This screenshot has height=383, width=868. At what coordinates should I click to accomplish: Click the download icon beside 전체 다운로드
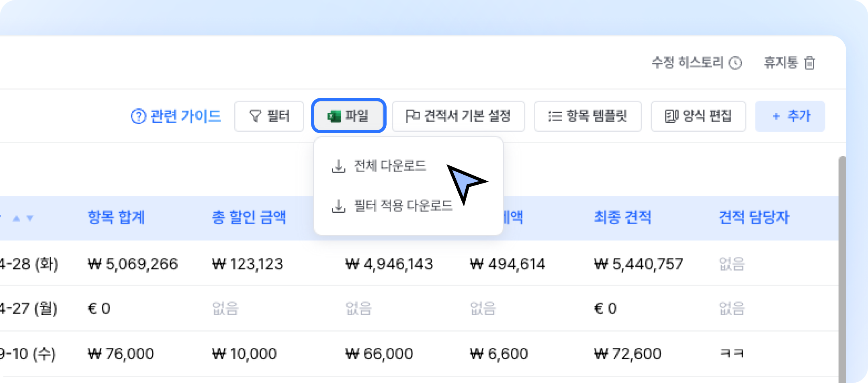[x=338, y=166]
